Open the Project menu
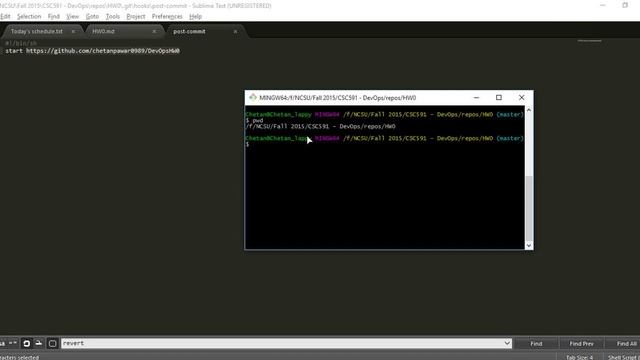640x360 pixels. pos(136,16)
